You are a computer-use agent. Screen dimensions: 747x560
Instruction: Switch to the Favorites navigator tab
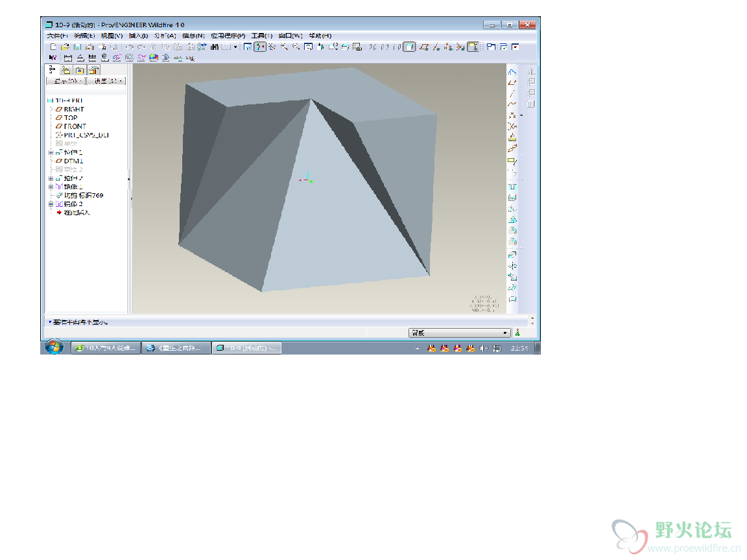click(80, 70)
